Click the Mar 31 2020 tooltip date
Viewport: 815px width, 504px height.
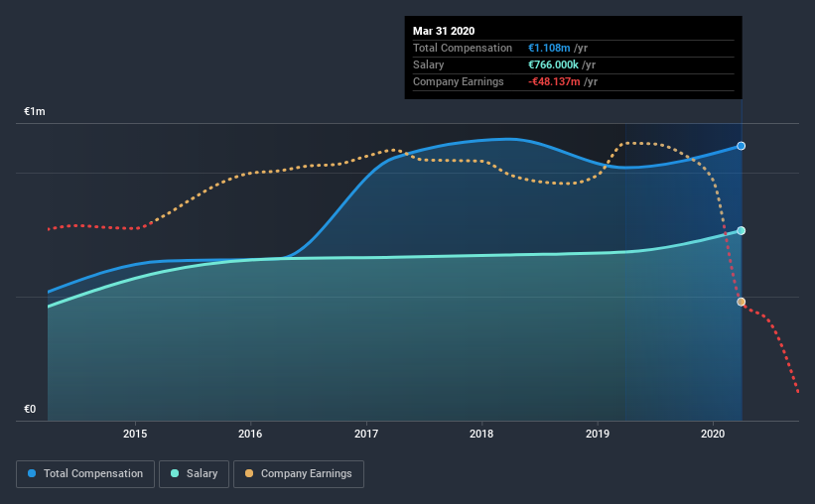tap(444, 31)
